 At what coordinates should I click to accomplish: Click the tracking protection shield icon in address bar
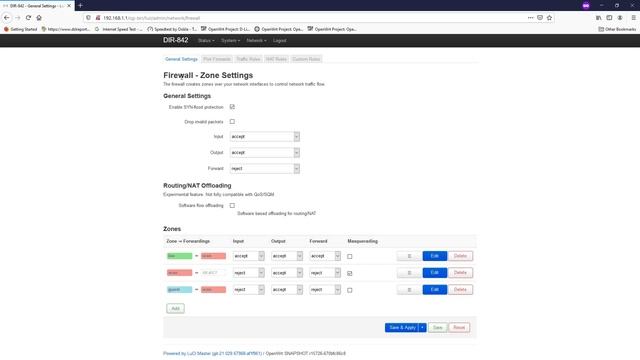click(x=88, y=18)
